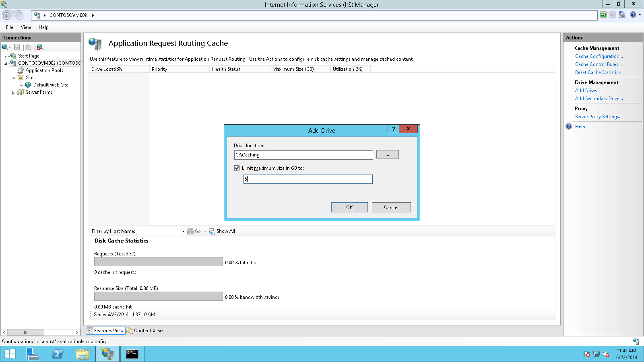Click OK in Add Drive dialog
Screen dimensions: 644x362
point(349,207)
